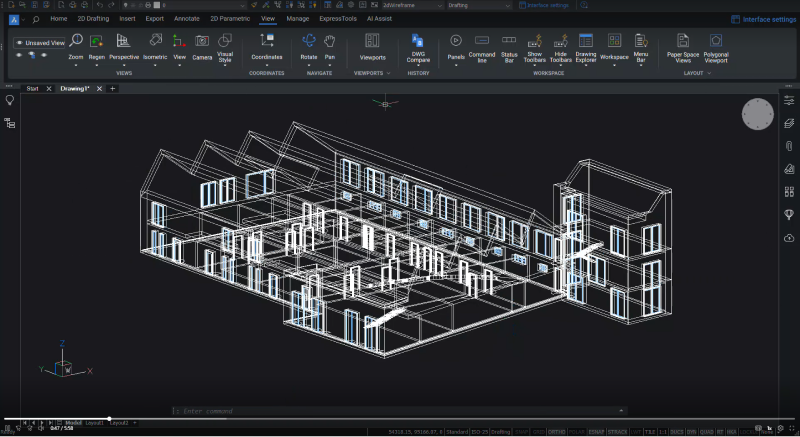Select the Perspective view icon
This screenshot has width=800, height=437.
pyautogui.click(x=123, y=41)
